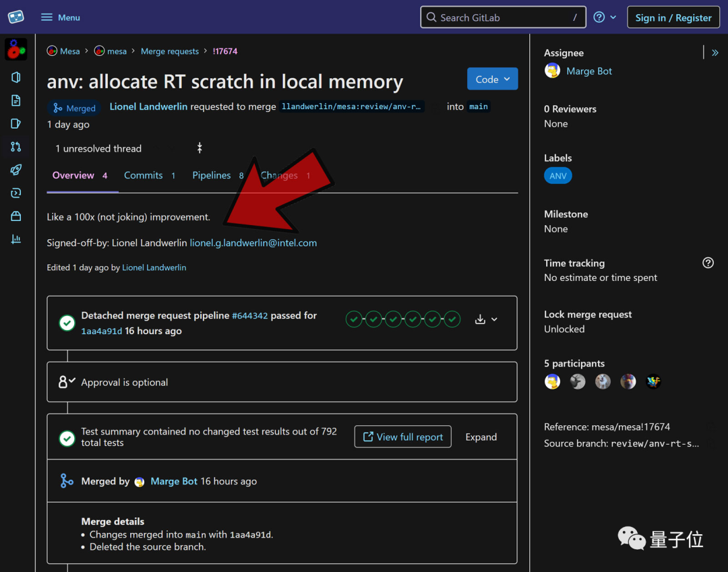The height and width of the screenshot is (572, 728).
Task: Open the download artifacts dropdown
Action: pos(486,319)
